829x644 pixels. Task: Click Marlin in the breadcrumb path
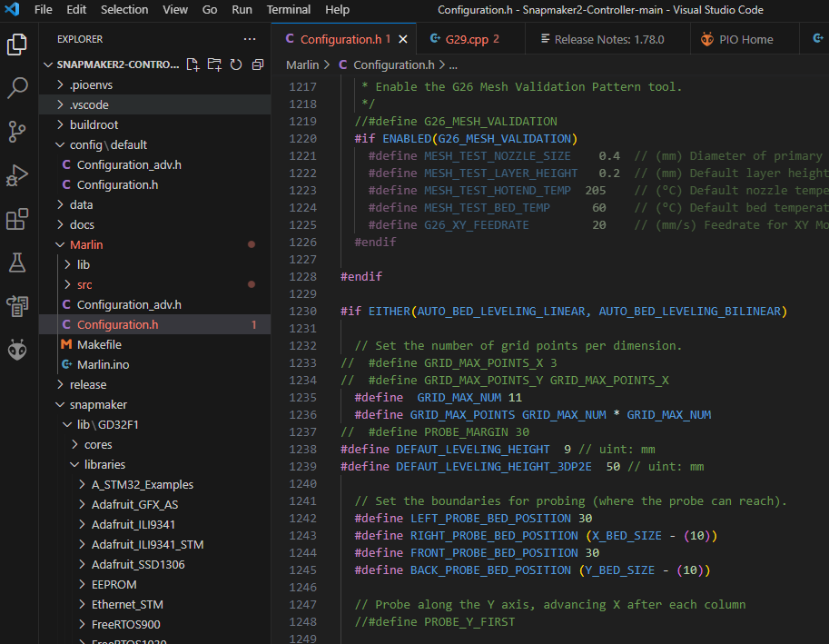tap(302, 65)
